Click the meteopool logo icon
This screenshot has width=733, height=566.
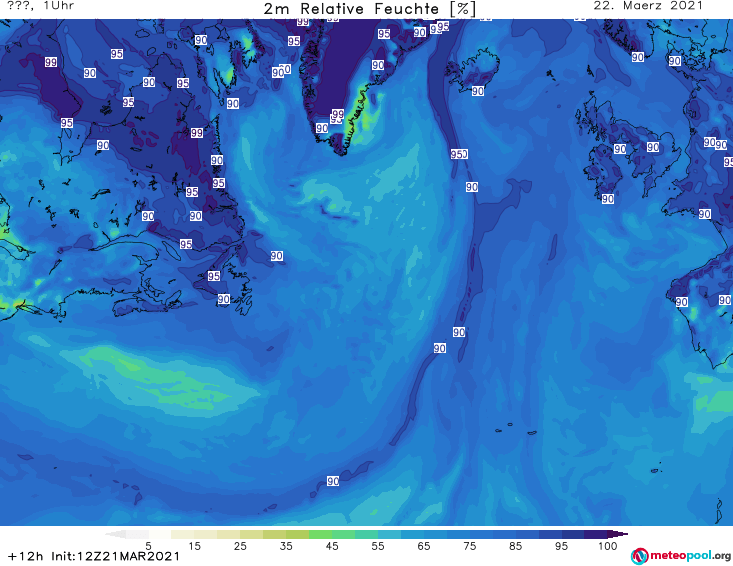click(x=639, y=556)
